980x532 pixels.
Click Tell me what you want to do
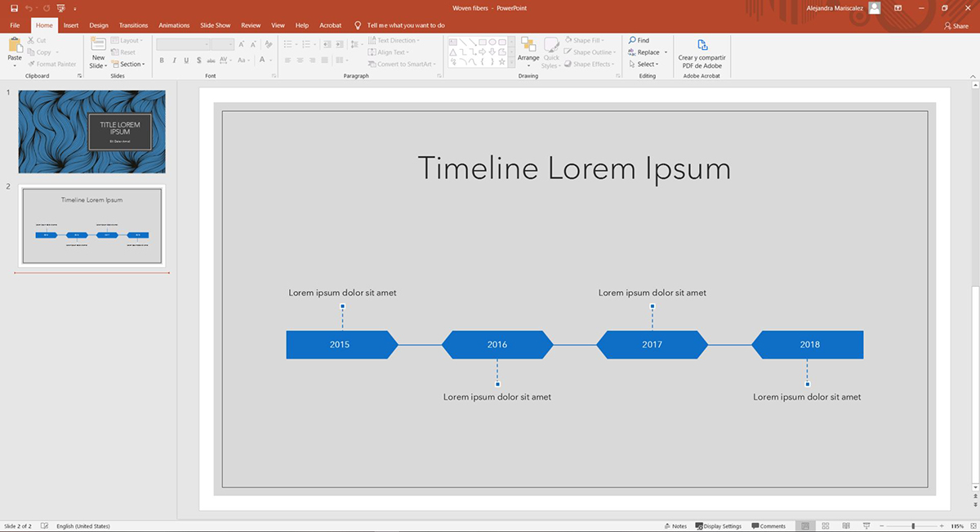pyautogui.click(x=406, y=25)
